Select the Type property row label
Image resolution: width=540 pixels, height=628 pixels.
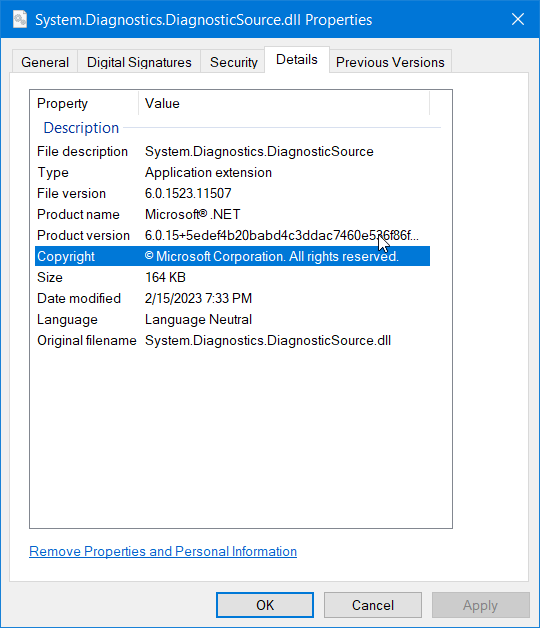click(53, 173)
